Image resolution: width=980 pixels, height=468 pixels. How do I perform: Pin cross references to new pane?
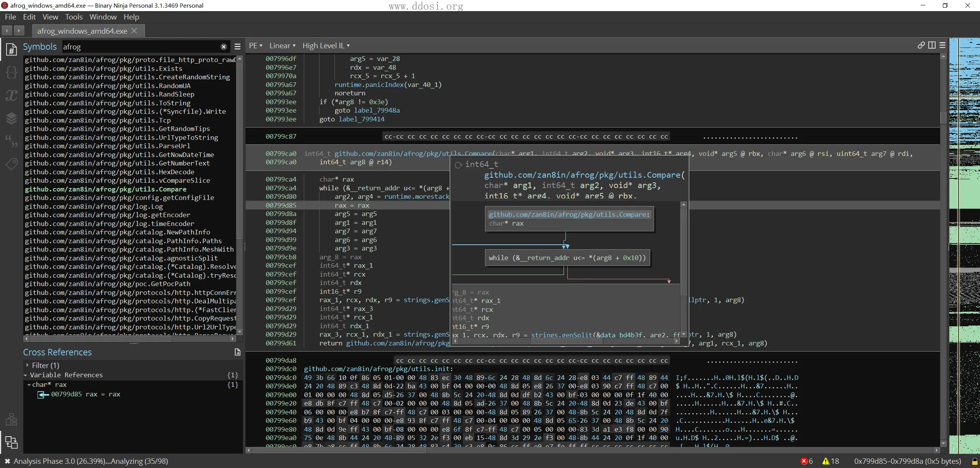tap(238, 352)
